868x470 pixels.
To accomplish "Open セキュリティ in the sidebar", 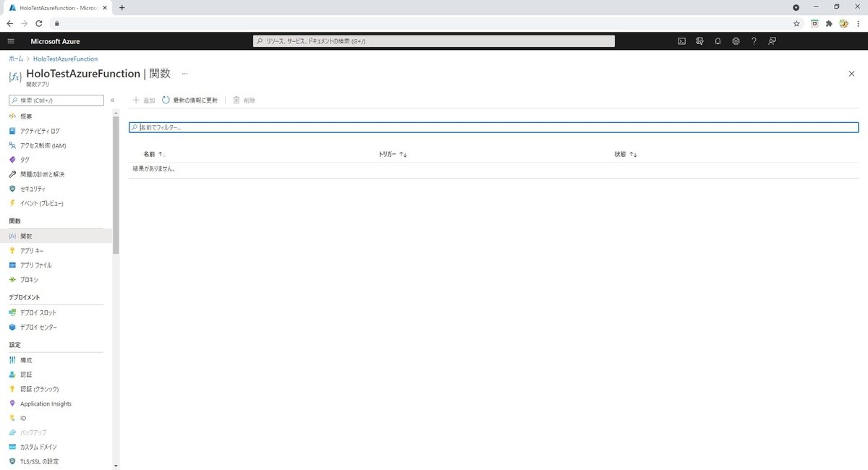I will click(33, 189).
